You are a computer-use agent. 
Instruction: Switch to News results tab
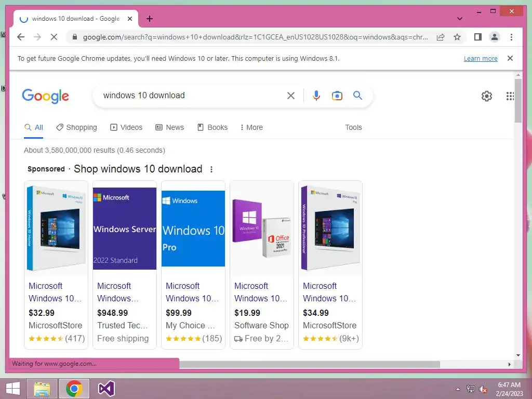click(170, 128)
